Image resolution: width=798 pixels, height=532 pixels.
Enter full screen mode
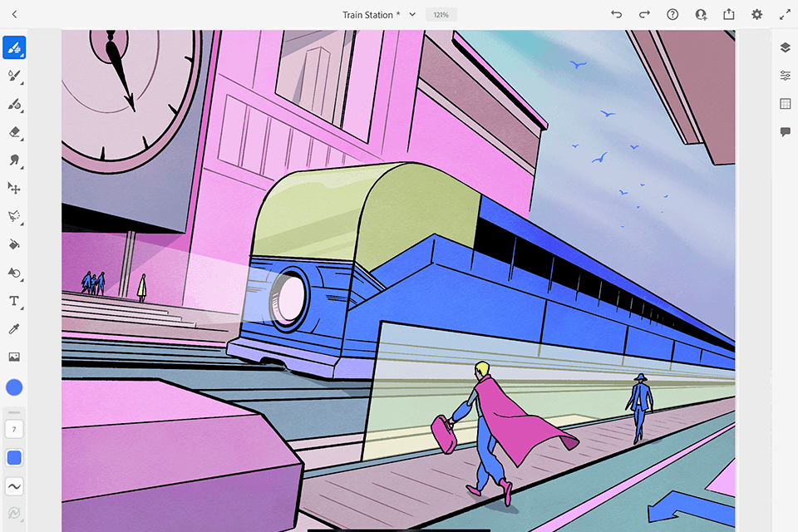785,14
